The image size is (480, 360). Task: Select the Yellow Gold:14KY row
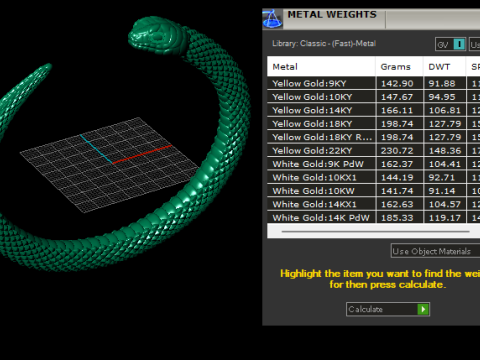point(373,110)
